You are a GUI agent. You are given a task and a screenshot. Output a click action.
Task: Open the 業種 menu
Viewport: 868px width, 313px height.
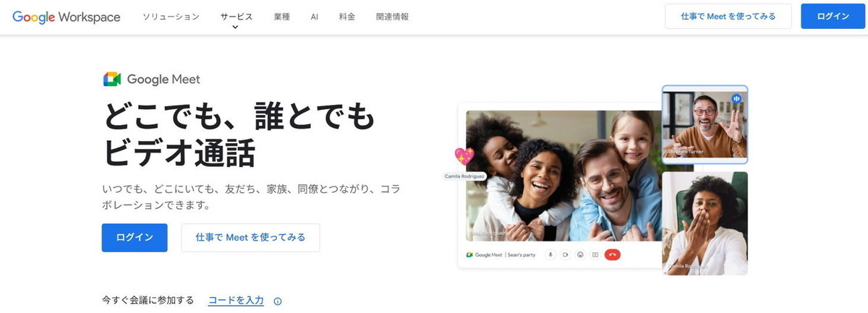tap(283, 17)
